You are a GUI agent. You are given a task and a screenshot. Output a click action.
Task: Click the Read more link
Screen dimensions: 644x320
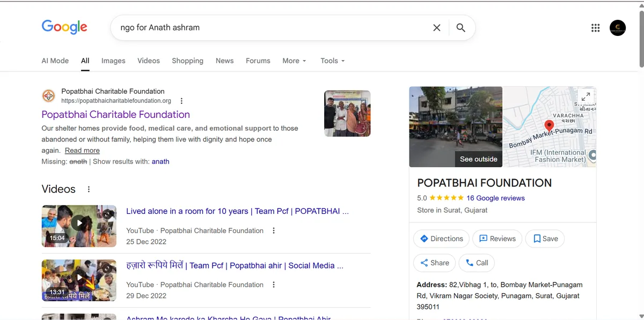82,151
